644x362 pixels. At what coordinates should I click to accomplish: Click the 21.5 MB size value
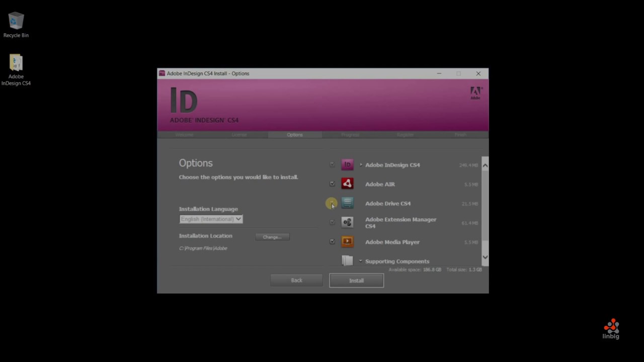[469, 204]
